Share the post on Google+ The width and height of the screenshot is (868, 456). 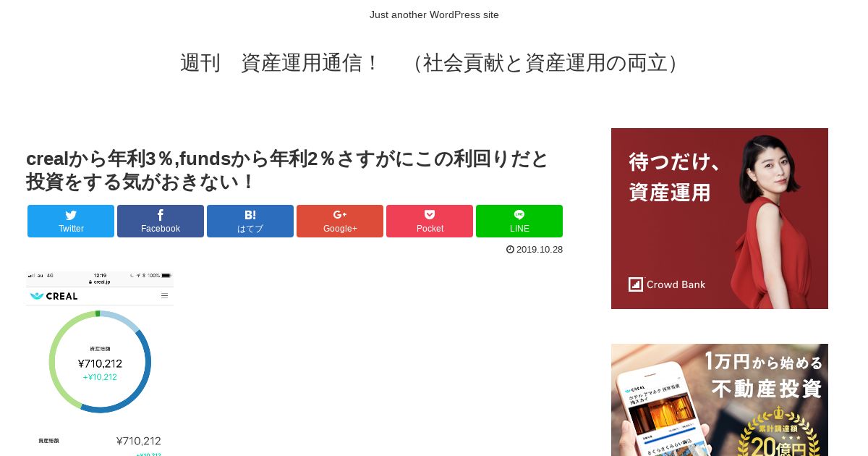click(340, 221)
